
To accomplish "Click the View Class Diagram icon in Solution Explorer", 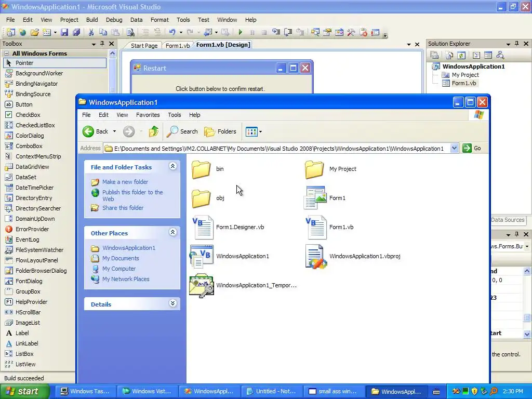I will click(500, 55).
